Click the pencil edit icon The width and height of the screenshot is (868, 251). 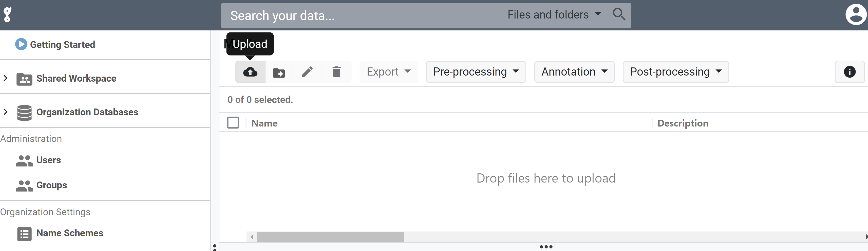point(307,72)
